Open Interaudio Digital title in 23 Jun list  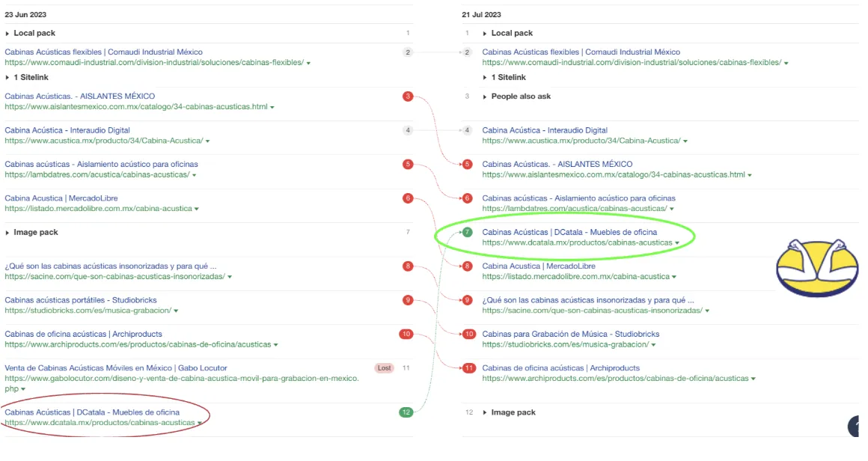(67, 131)
